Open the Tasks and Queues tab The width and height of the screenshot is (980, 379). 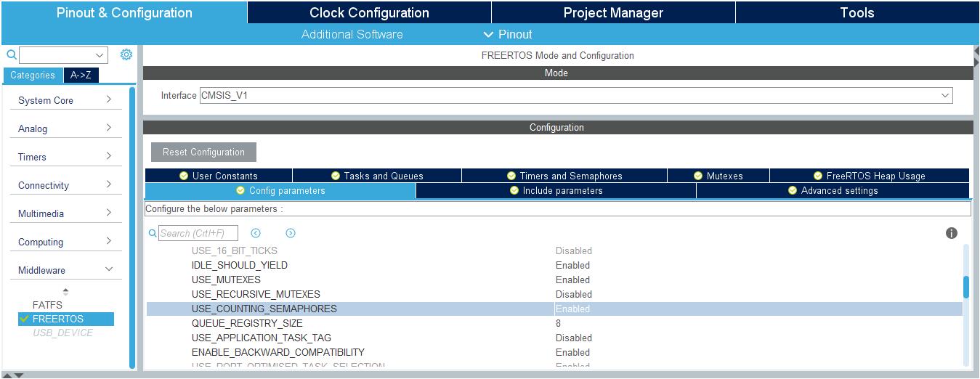377,176
